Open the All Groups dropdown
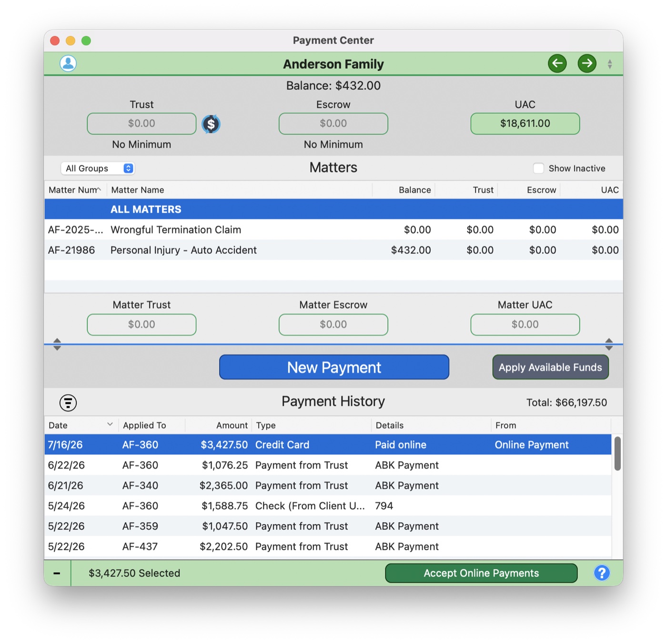The width and height of the screenshot is (667, 644). coord(98,168)
